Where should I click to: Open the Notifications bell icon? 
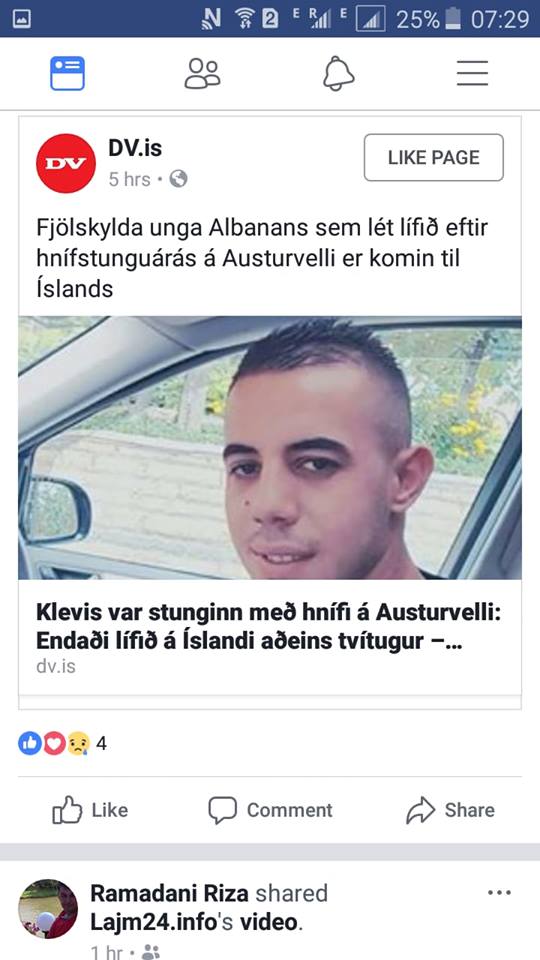(x=339, y=73)
